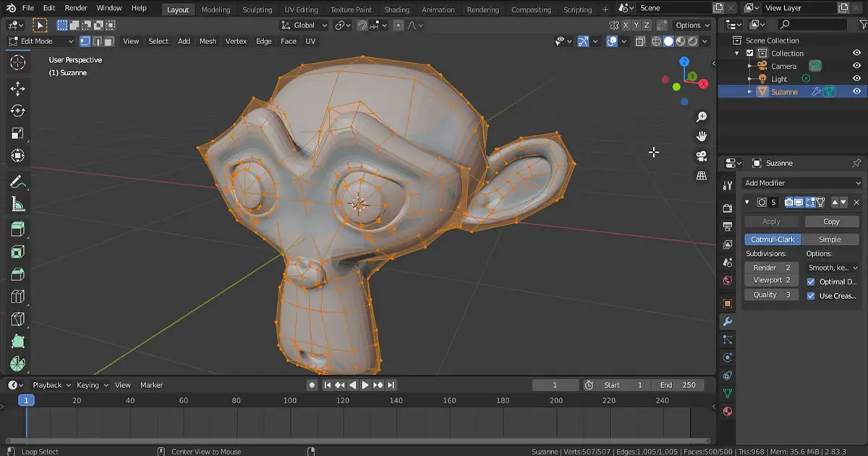The height and width of the screenshot is (456, 868).
Task: Select the Cursor tool in the left toolbar
Action: tap(17, 62)
